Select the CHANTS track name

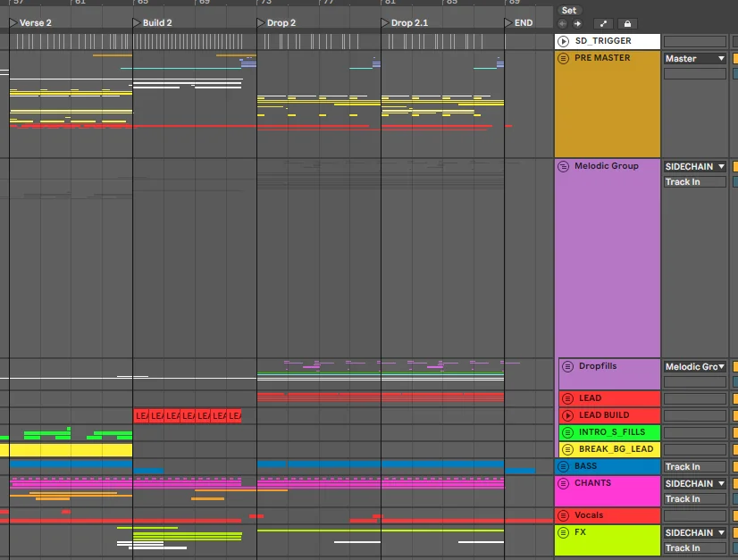coord(592,483)
